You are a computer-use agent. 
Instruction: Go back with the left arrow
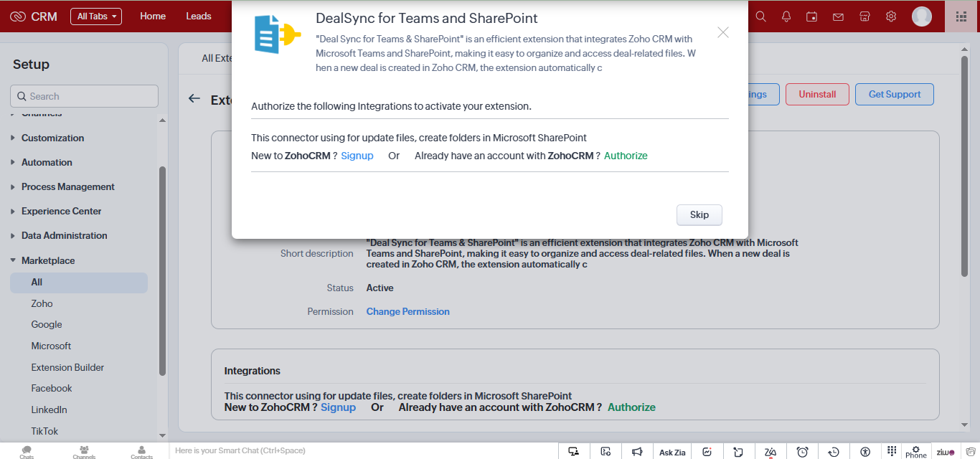(194, 99)
